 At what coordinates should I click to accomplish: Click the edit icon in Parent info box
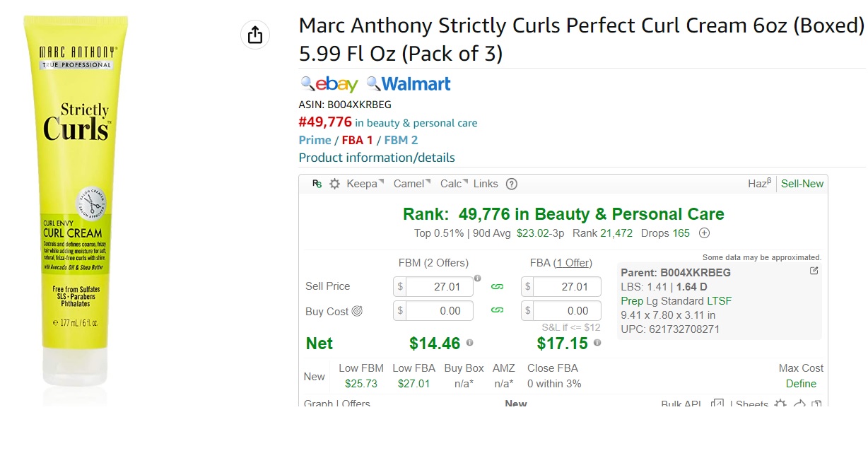pos(814,271)
